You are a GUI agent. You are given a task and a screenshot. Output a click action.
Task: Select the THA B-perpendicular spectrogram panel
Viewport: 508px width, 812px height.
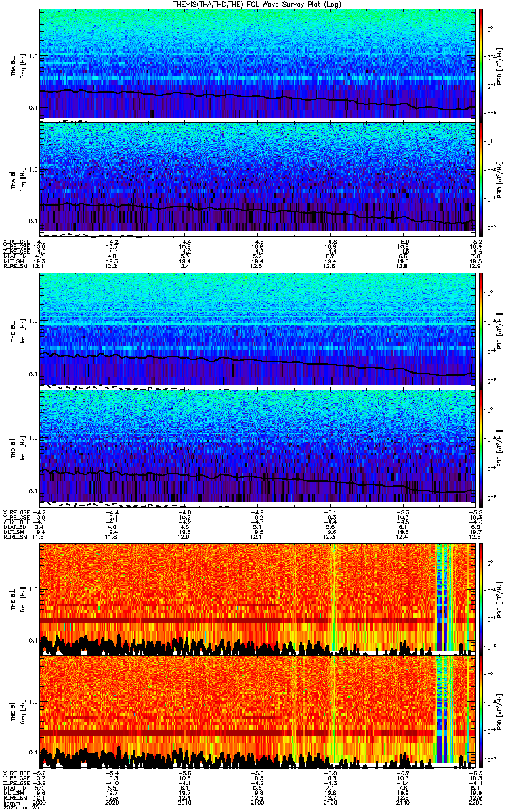(x=257, y=63)
